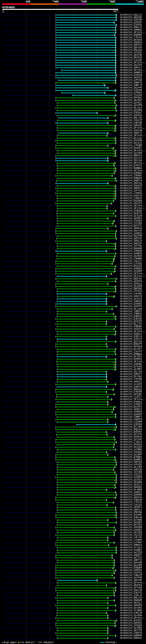Select hit label UniRef100_Q55120

131,241
